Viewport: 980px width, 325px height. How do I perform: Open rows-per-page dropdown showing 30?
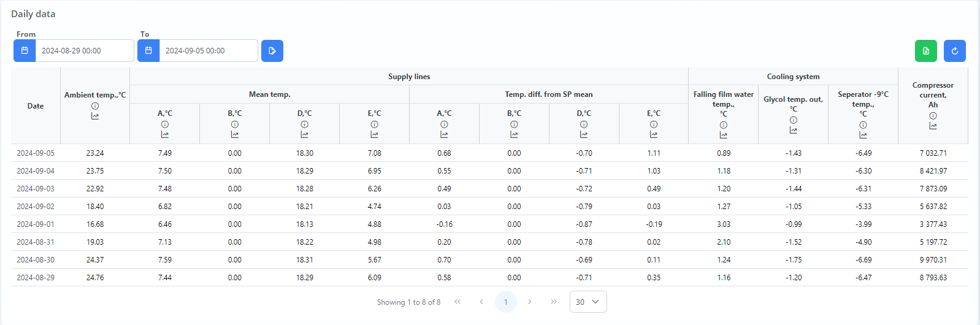point(588,302)
